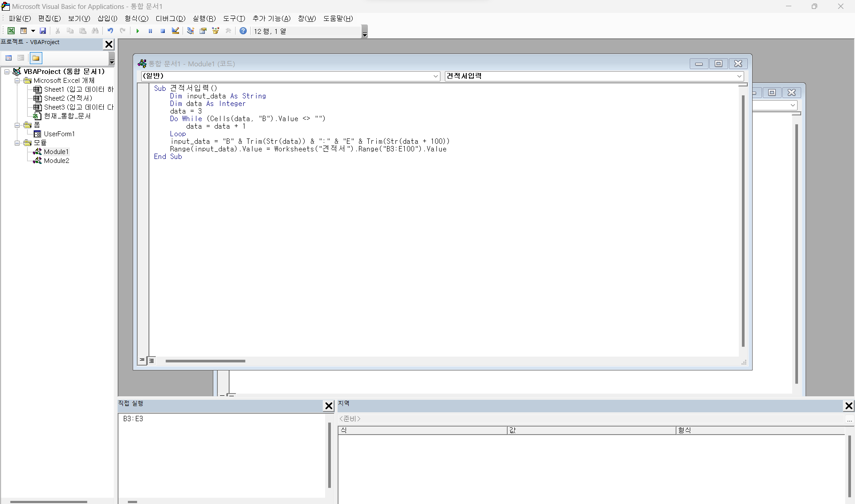Toggle folders in the Project panel
The image size is (855, 504).
(36, 58)
